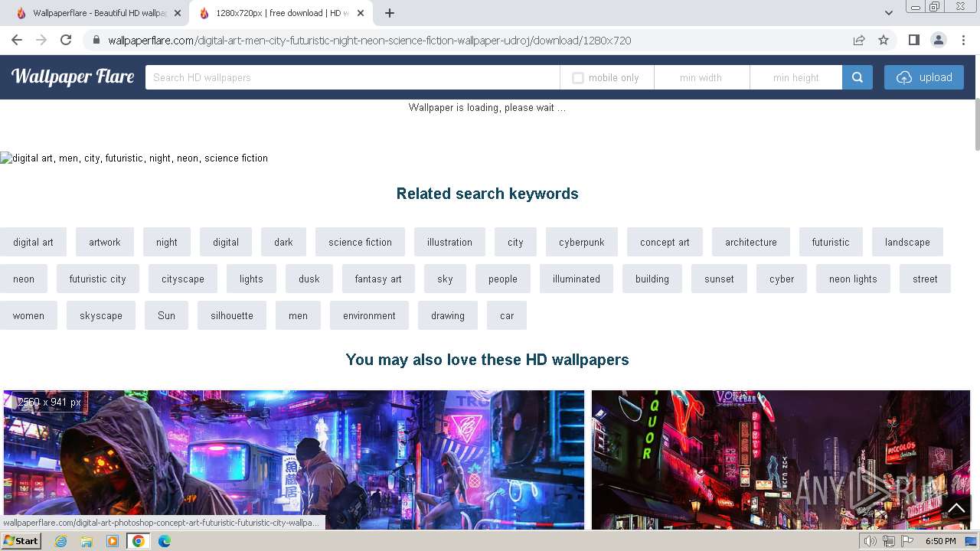Open the Chrome profile avatar icon

tap(938, 41)
